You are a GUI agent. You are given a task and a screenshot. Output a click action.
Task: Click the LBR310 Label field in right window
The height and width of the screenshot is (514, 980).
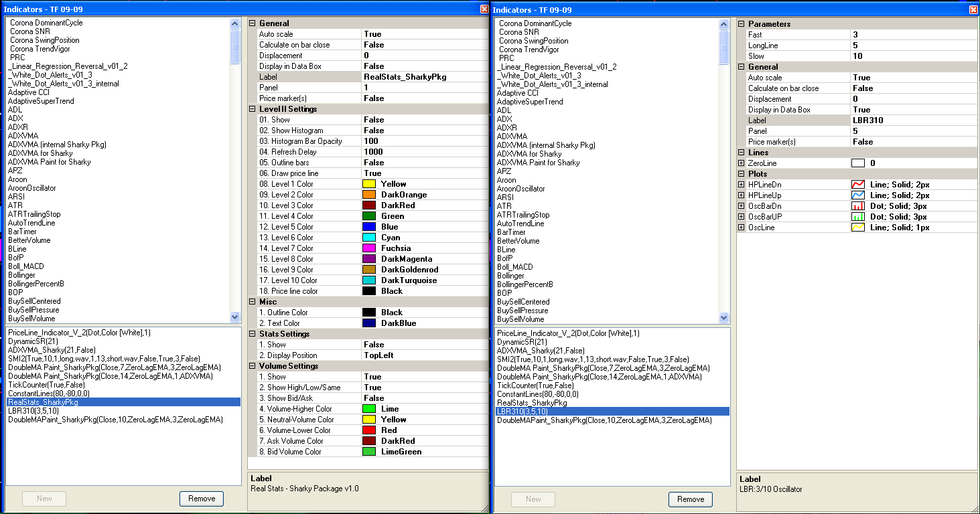tap(914, 120)
